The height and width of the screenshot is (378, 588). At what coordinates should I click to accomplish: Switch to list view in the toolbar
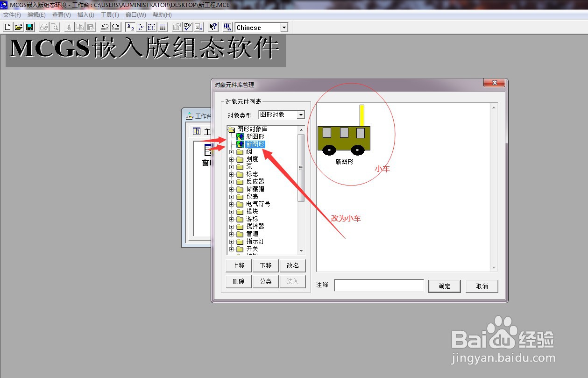tap(152, 27)
